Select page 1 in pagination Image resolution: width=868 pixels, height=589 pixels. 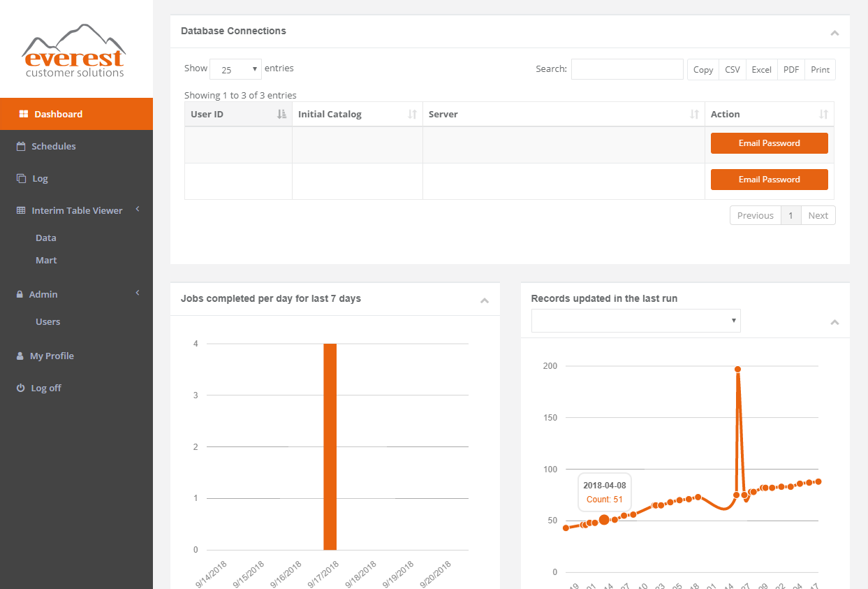click(790, 215)
